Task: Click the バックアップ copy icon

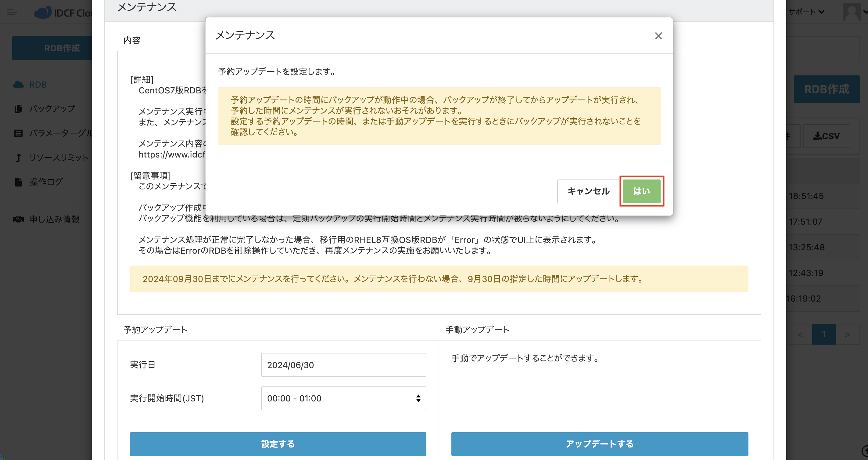Action: [x=19, y=109]
